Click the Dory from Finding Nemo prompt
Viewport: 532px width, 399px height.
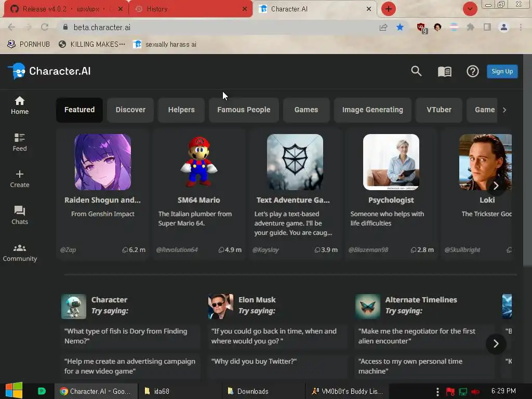click(131, 336)
